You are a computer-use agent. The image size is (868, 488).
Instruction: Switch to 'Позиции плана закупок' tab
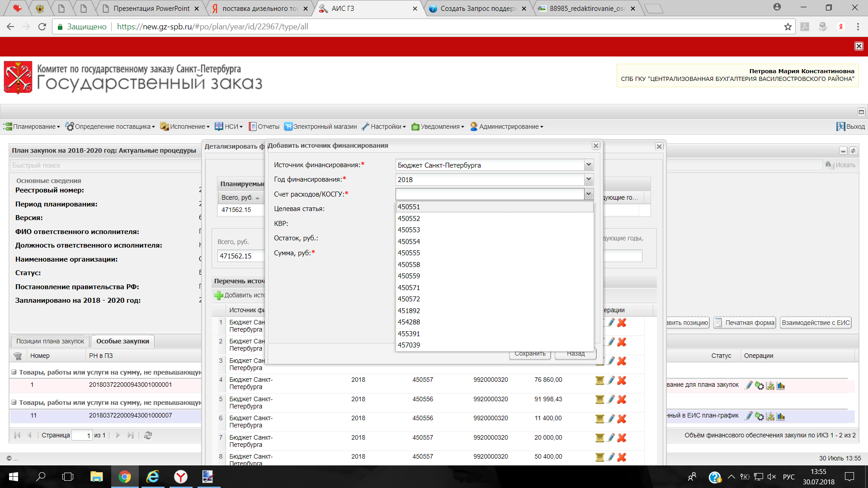(x=50, y=341)
